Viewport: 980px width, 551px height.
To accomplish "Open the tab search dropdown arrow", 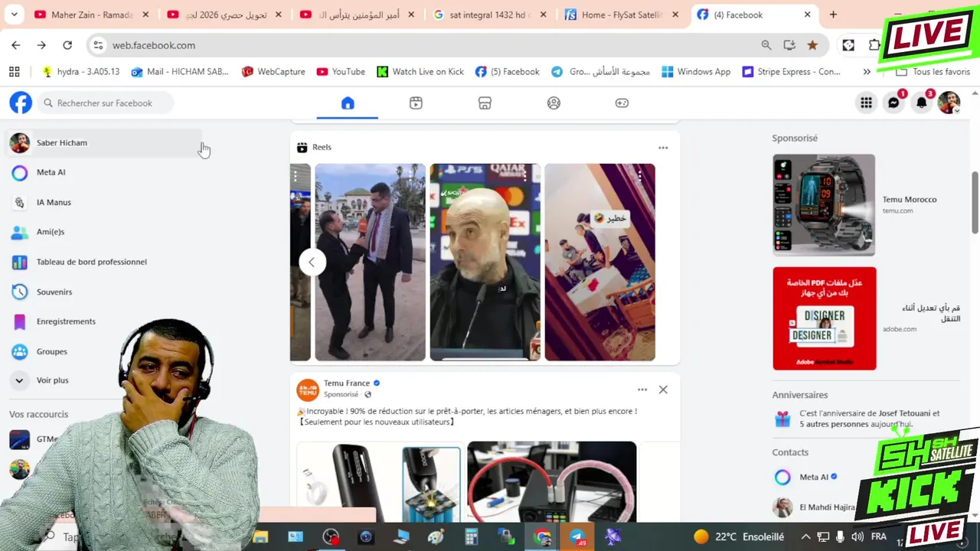I will click(14, 15).
